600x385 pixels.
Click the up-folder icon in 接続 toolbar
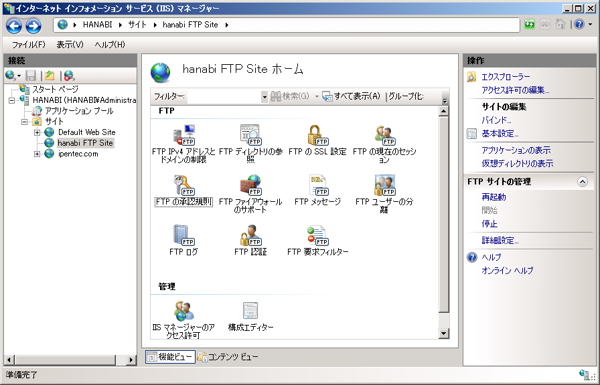coord(50,76)
